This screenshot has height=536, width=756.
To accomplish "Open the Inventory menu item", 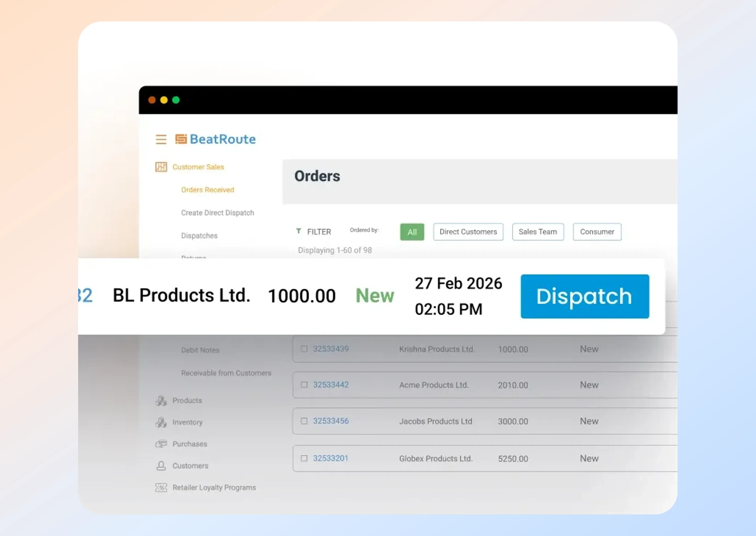I will (x=187, y=422).
